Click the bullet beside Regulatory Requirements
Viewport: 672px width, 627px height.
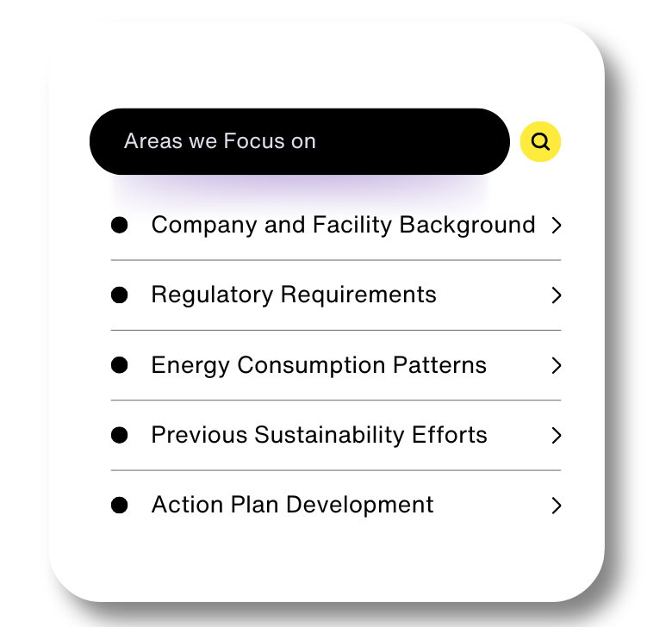click(120, 295)
